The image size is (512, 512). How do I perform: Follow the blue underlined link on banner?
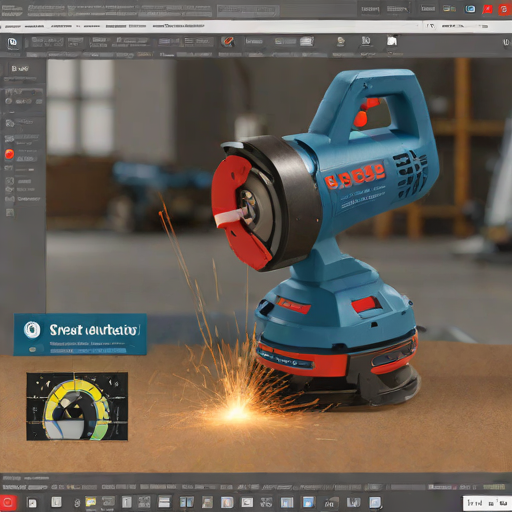click(x=88, y=351)
